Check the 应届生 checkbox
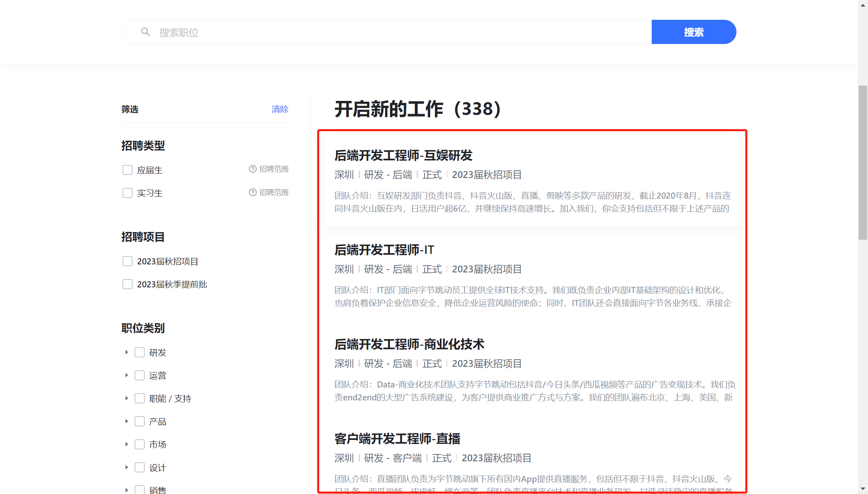Image resolution: width=868 pixels, height=494 pixels. [128, 170]
